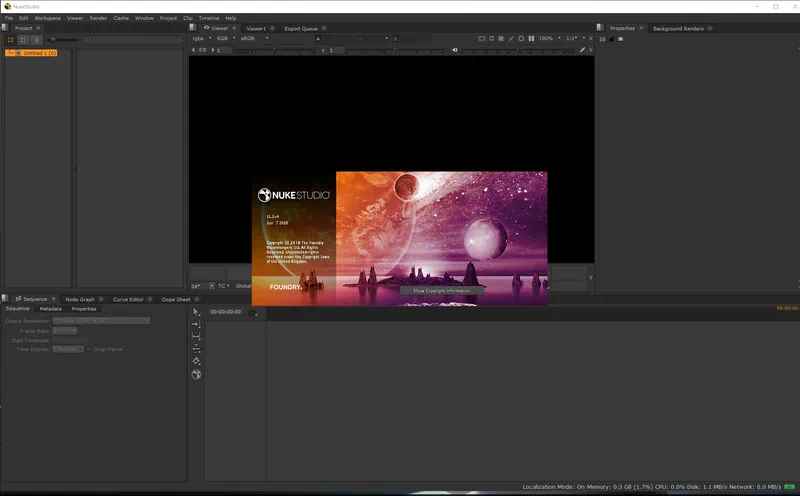Screen dimensions: 800x496
Task: Close the Project tab
Action: click(38, 28)
